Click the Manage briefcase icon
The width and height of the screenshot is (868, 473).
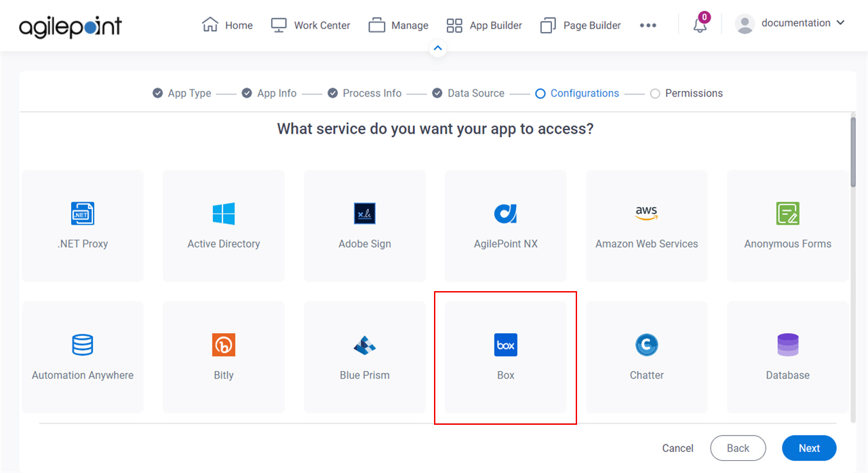[377, 25]
